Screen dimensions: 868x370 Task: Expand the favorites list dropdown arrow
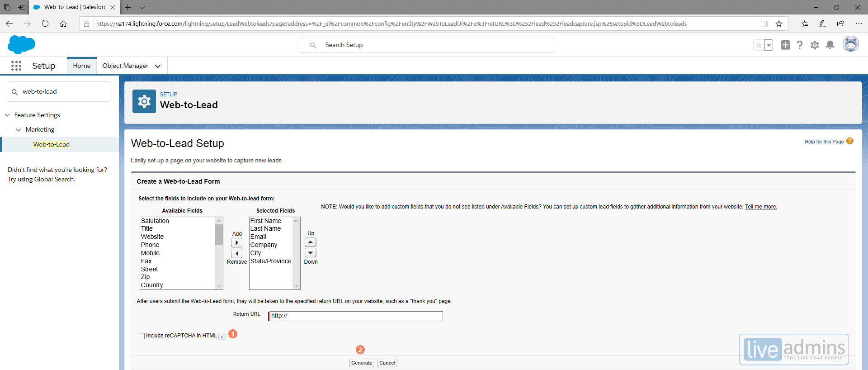769,45
